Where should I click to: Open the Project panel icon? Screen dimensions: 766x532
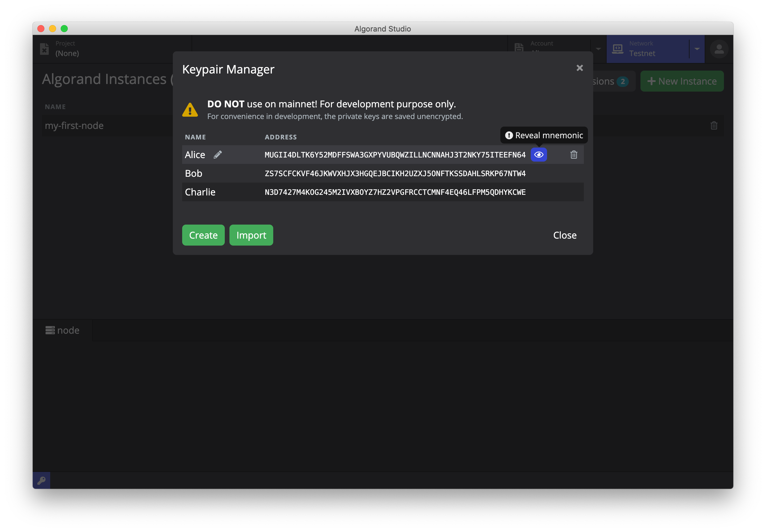tap(45, 48)
